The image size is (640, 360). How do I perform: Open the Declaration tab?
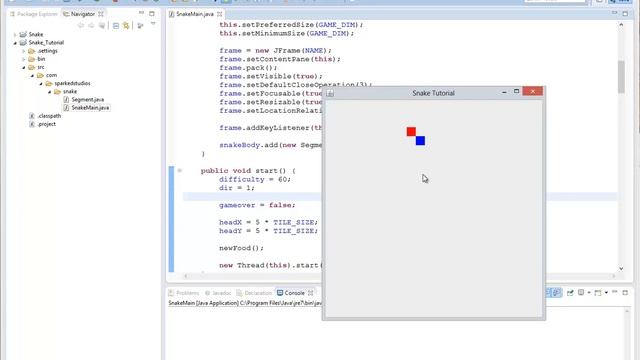click(254, 293)
